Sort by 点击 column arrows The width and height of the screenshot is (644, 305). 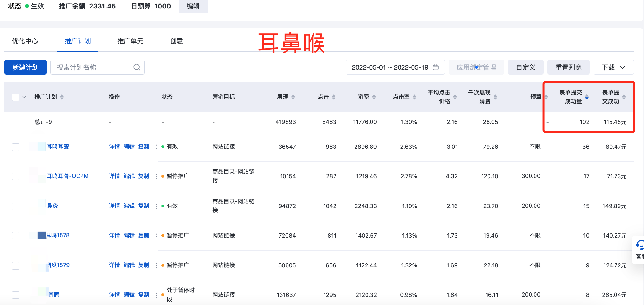click(334, 97)
